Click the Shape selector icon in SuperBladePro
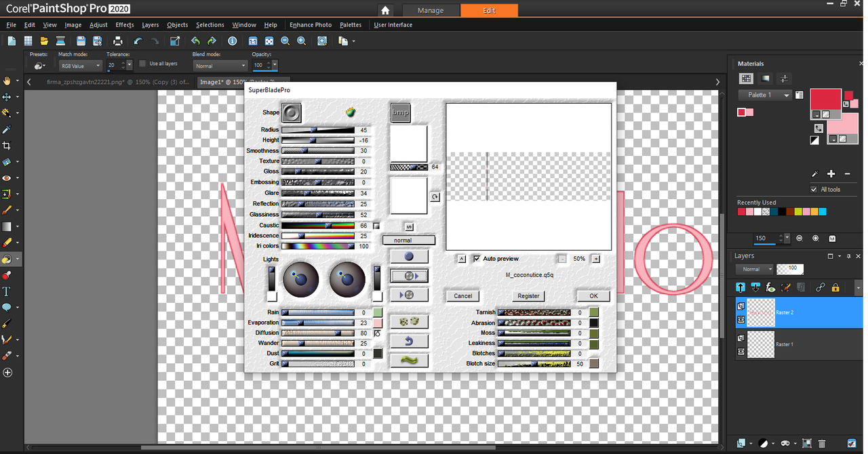 point(292,112)
